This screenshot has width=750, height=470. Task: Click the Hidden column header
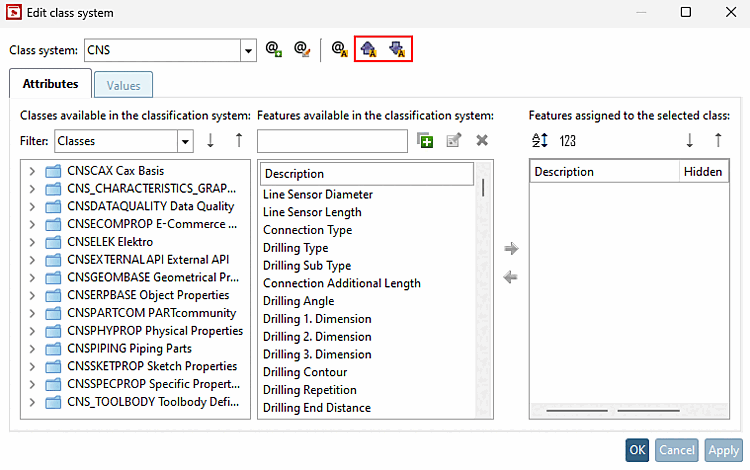(704, 172)
